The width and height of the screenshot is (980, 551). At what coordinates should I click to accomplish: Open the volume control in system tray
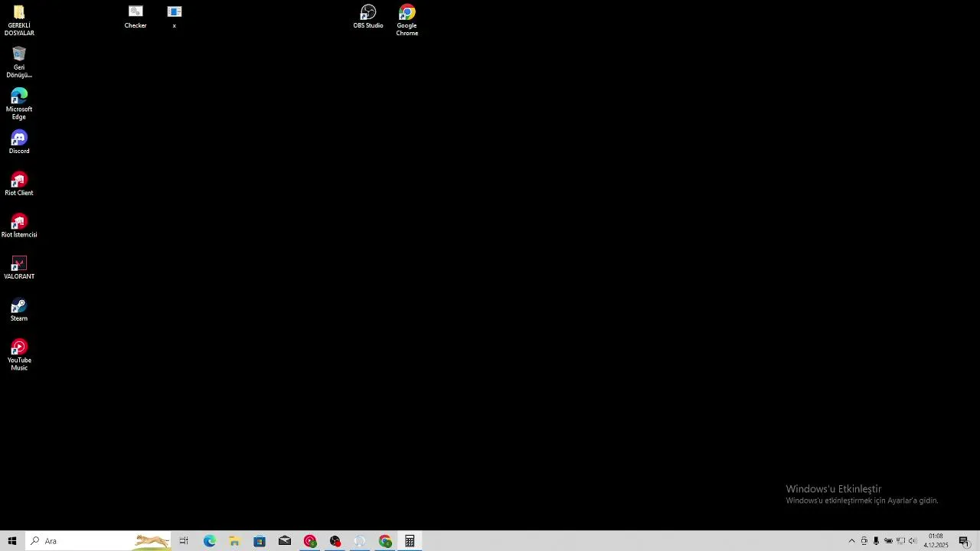coord(913,541)
